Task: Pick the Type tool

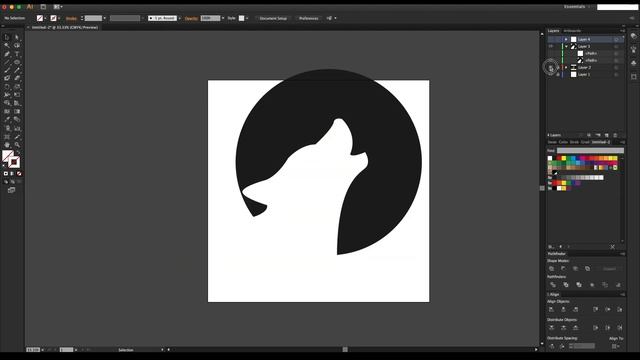Action: 17,54
